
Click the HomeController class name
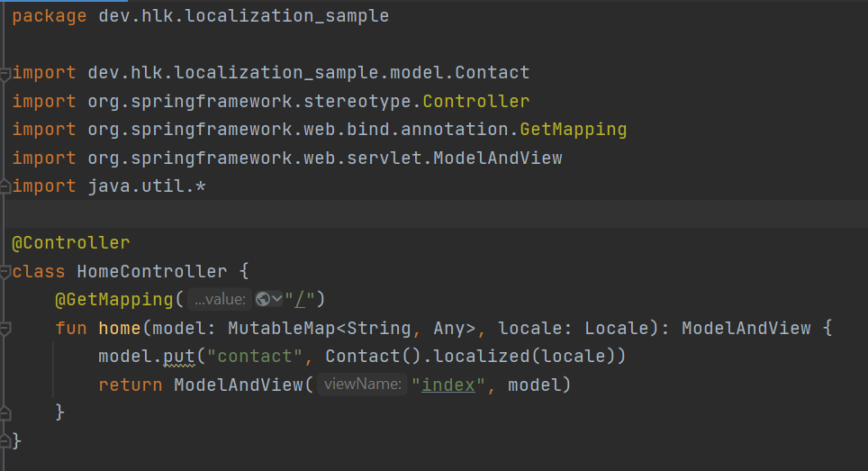pos(151,271)
